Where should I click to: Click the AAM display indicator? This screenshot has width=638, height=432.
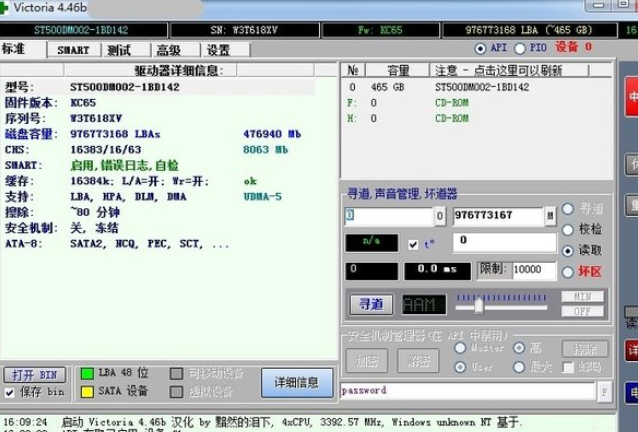point(424,304)
